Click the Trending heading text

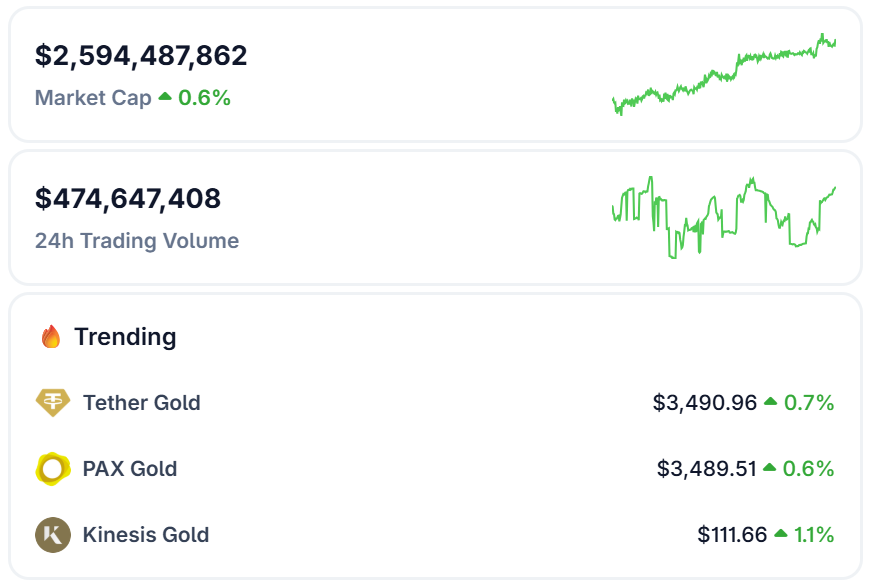(125, 337)
